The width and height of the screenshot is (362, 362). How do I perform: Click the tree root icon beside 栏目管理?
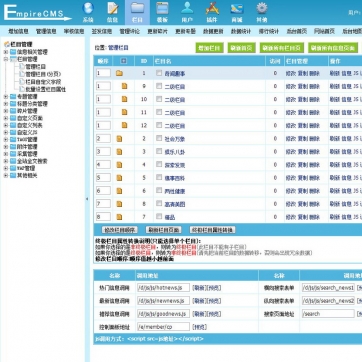point(6,44)
